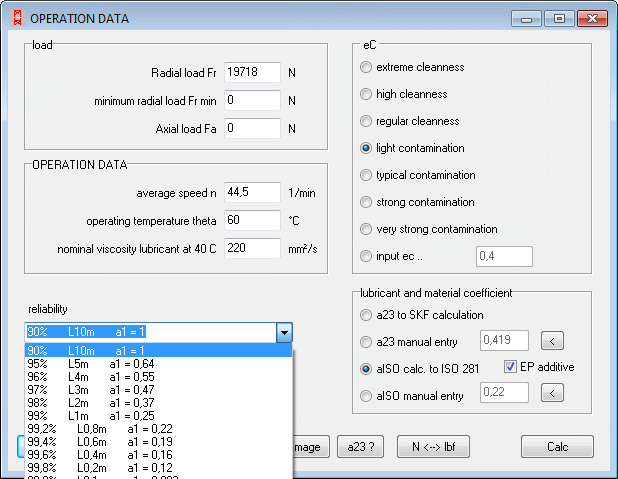Select typical contamination option
The width and height of the screenshot is (618, 479).
(366, 175)
